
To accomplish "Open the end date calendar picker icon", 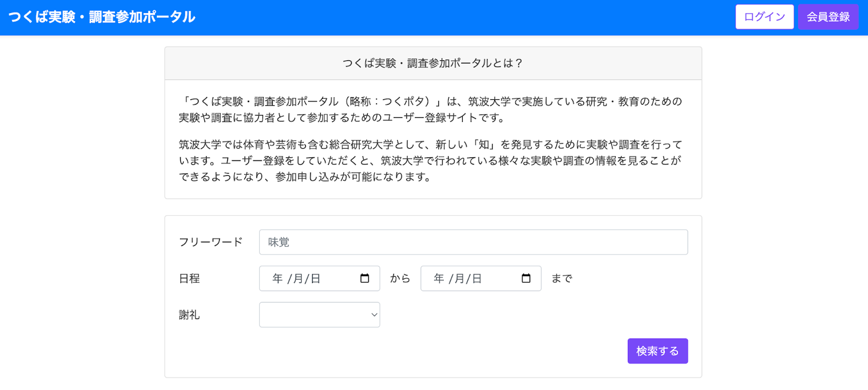I will click(x=526, y=278).
